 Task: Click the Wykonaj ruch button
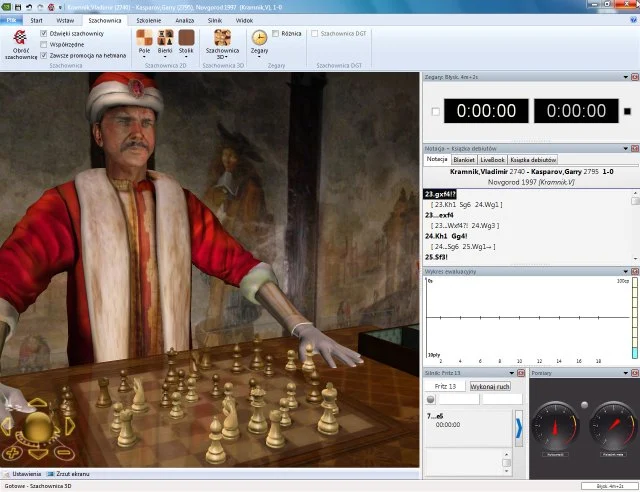tap(490, 385)
